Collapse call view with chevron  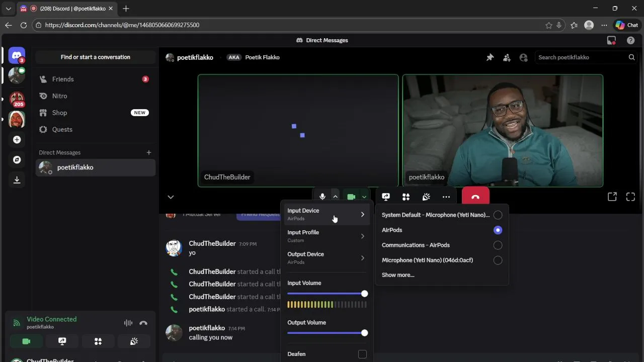click(x=171, y=197)
